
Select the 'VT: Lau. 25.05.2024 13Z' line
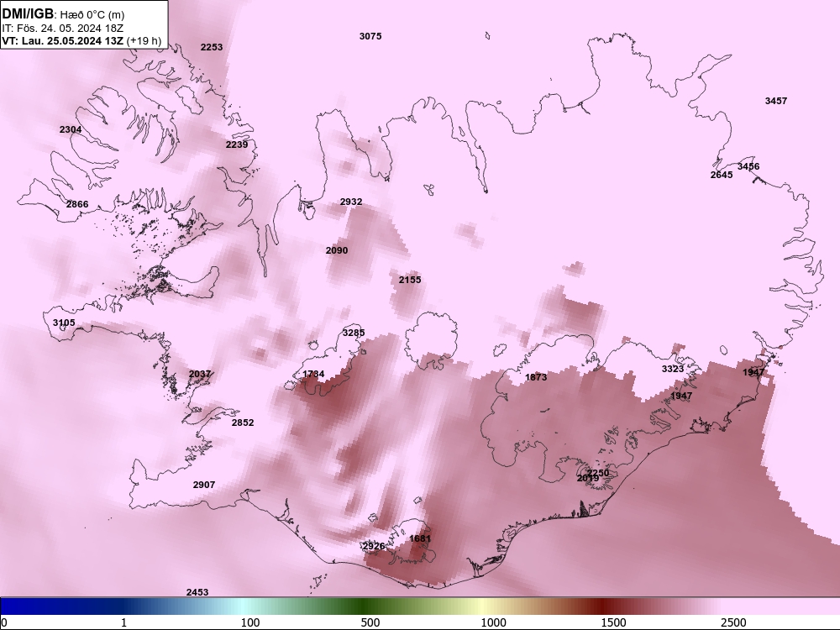tap(63, 41)
